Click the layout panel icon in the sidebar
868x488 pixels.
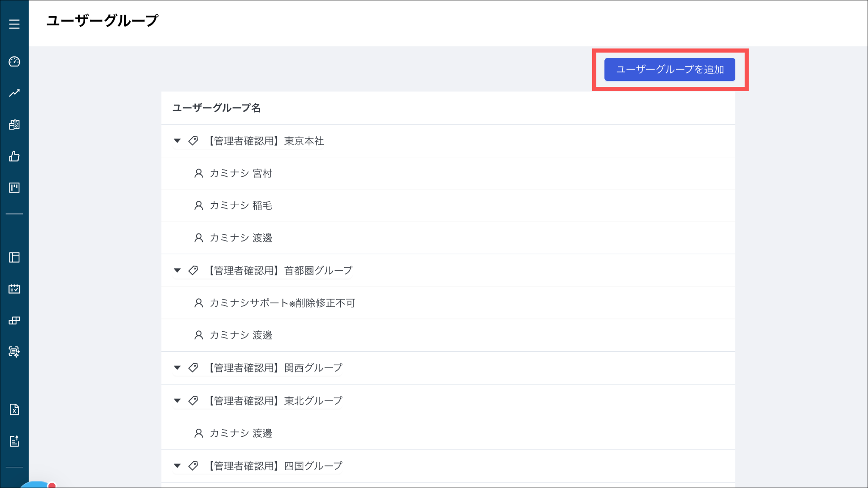click(x=14, y=258)
